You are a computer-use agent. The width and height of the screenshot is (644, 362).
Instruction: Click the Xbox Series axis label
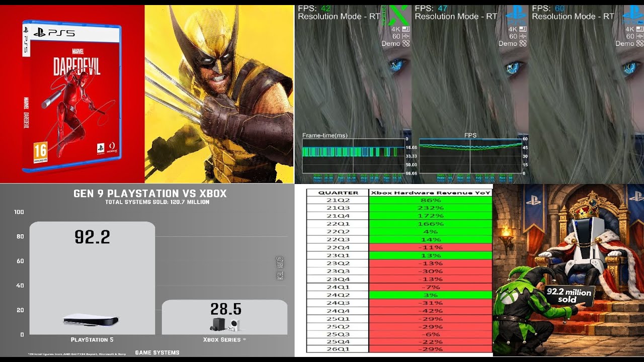pos(225,340)
